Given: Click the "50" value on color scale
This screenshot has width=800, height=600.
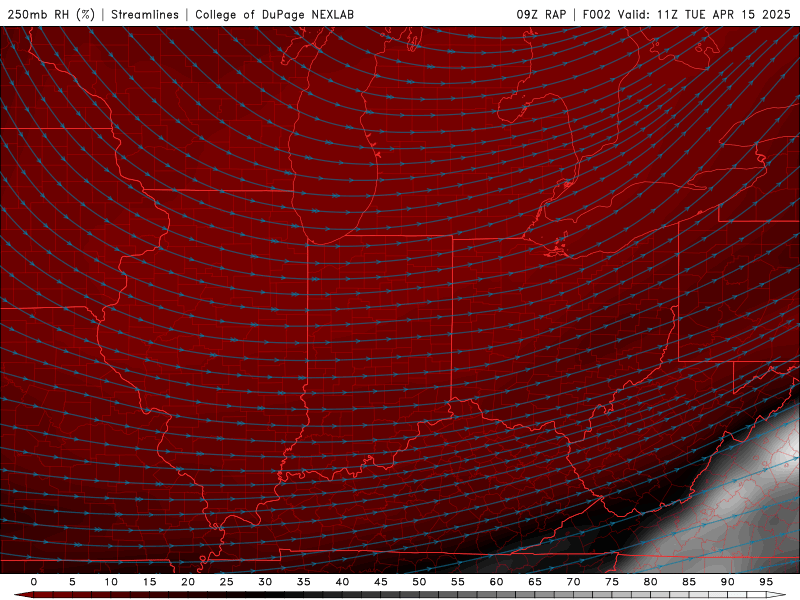Looking at the screenshot, I should [x=419, y=582].
